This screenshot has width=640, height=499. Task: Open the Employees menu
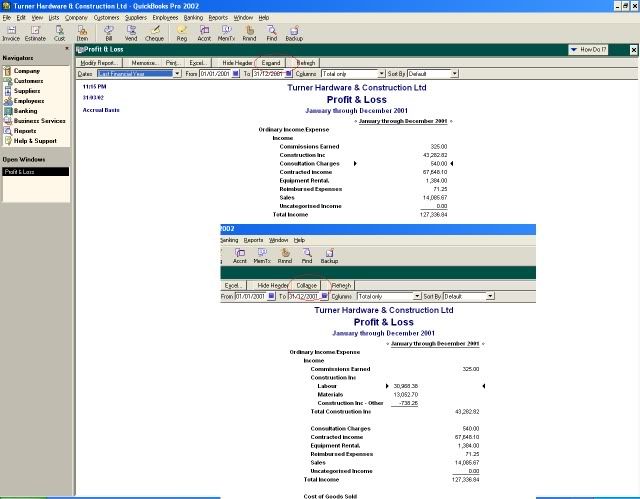[x=165, y=18]
